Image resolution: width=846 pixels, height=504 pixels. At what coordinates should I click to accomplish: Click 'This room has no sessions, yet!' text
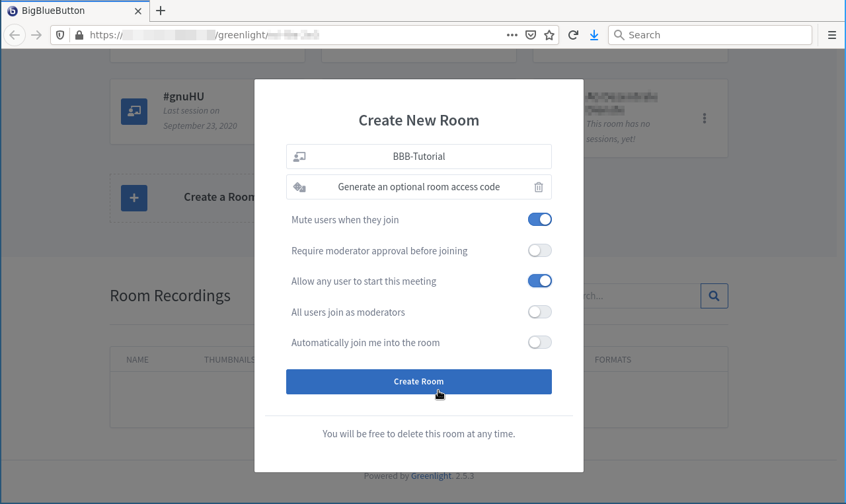tap(619, 131)
